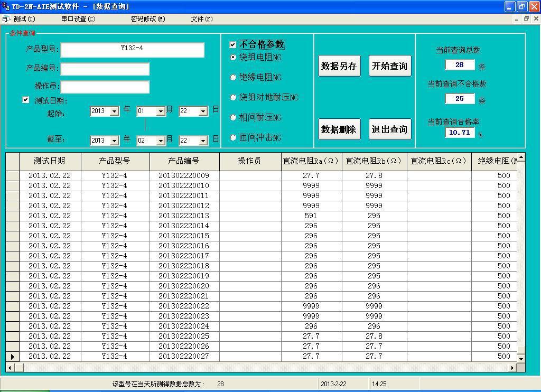Click the horizontal scroll right arrow

click(x=512, y=367)
